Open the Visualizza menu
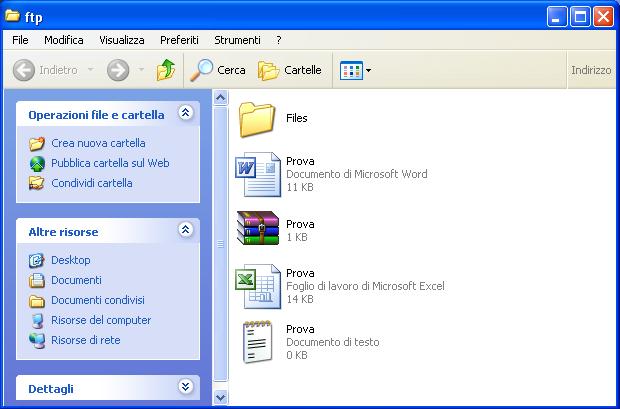Image resolution: width=620 pixels, height=409 pixels. pos(122,40)
